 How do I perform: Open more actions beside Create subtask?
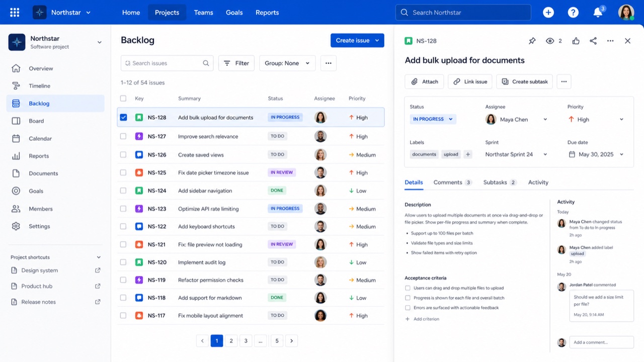click(563, 81)
